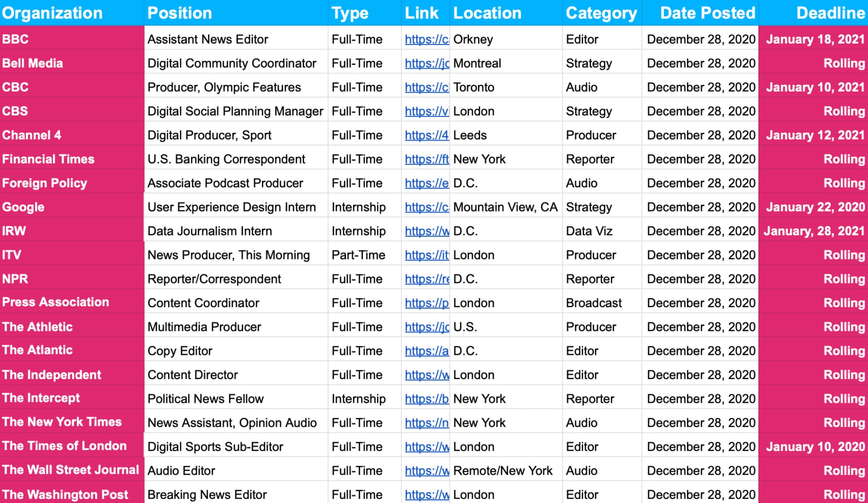This screenshot has height=503, width=868.
Task: Click the CBC Olympic Features job link
Action: click(426, 88)
